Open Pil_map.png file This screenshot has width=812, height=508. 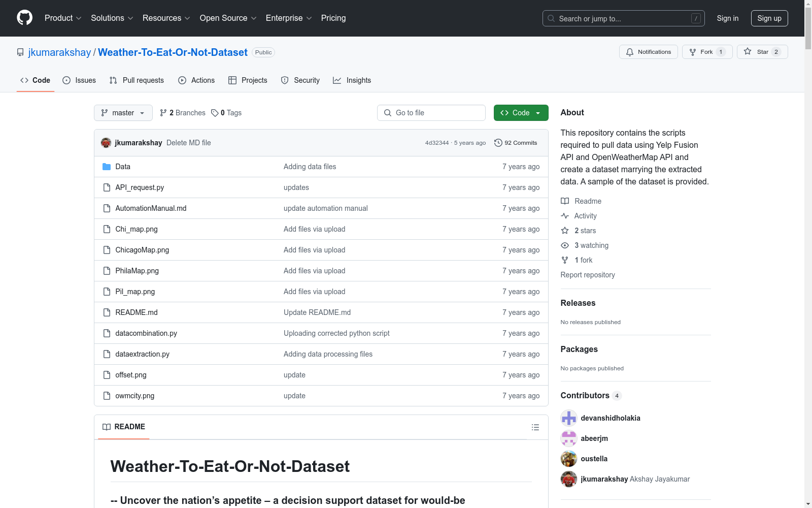(135, 292)
